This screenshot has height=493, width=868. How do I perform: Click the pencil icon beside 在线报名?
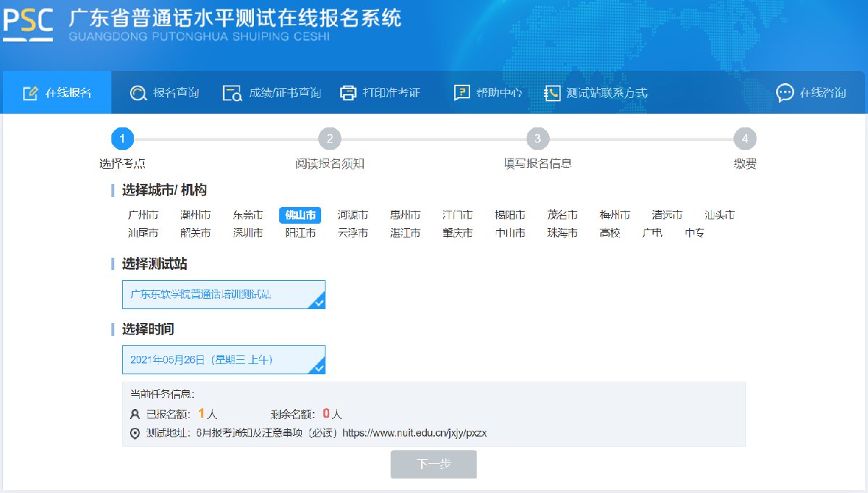[x=30, y=93]
